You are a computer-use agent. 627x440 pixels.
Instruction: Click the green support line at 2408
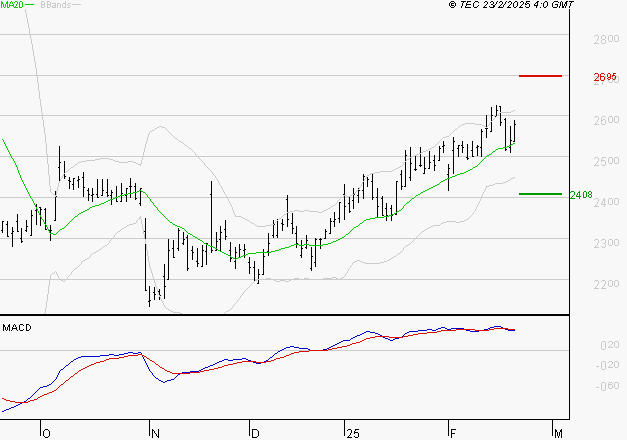(x=540, y=194)
